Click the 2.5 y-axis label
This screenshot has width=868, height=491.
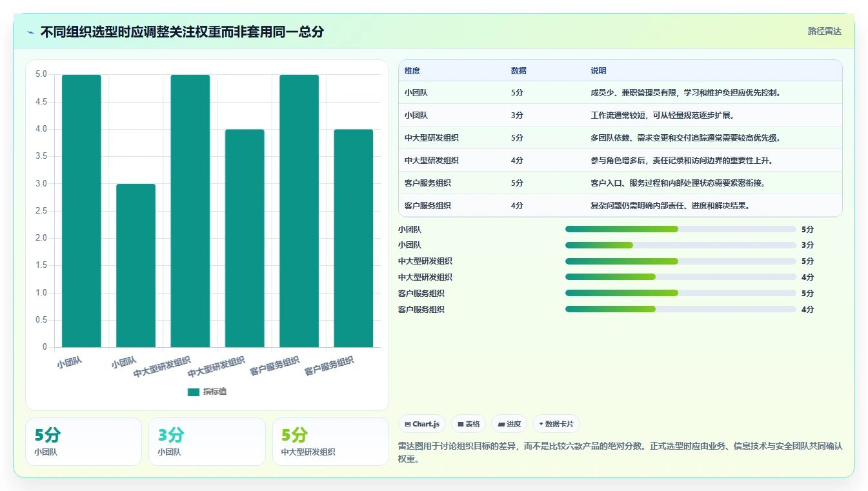tap(41, 211)
